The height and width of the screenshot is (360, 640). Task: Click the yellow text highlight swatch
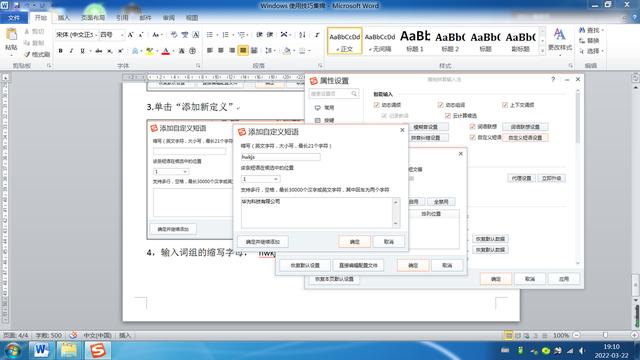(x=149, y=51)
